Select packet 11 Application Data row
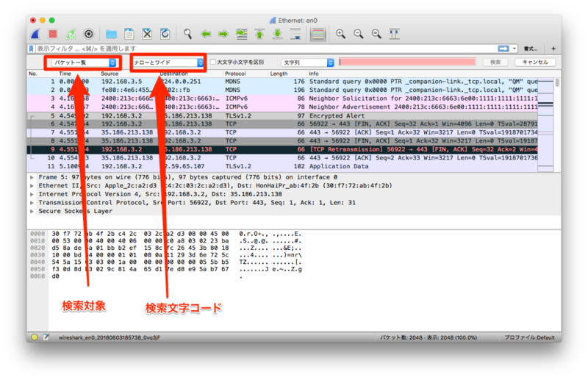This screenshot has width=588, height=380. click(x=282, y=166)
